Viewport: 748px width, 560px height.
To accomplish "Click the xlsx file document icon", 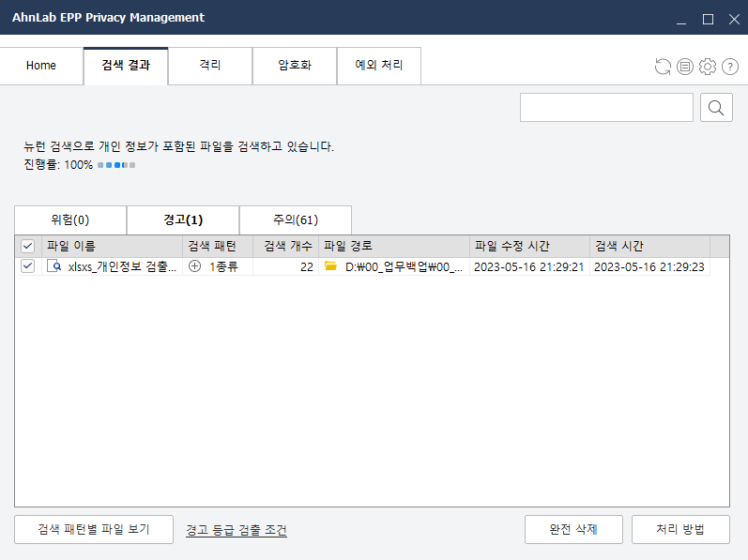I will coord(53,266).
